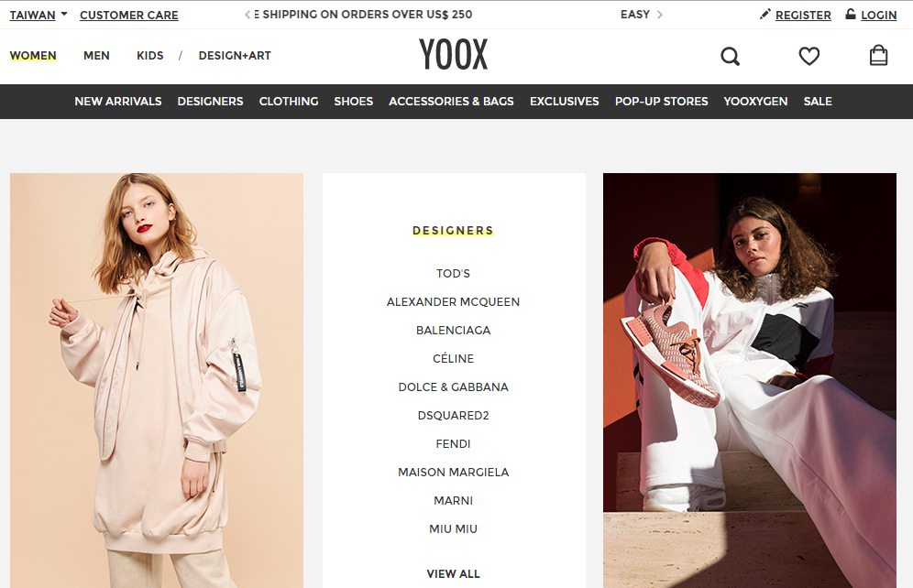Expand the Taiwan country dropdown
Image resolution: width=913 pixels, height=588 pixels.
click(38, 15)
